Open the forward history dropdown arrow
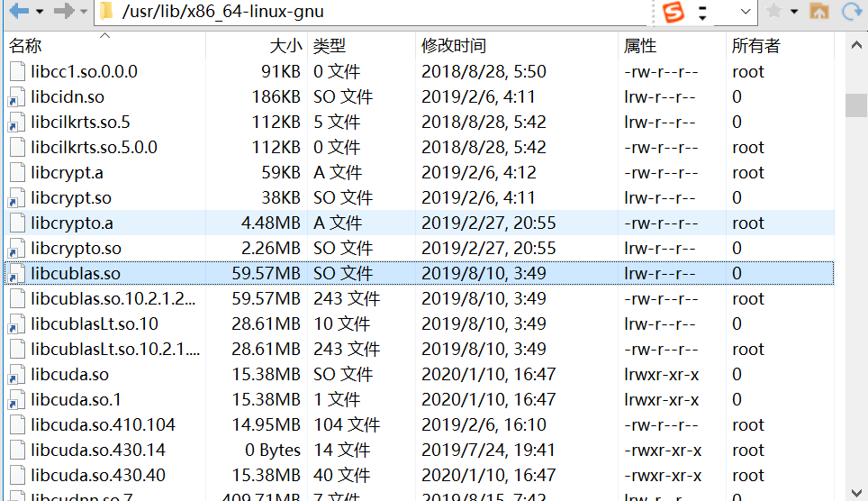 click(84, 11)
